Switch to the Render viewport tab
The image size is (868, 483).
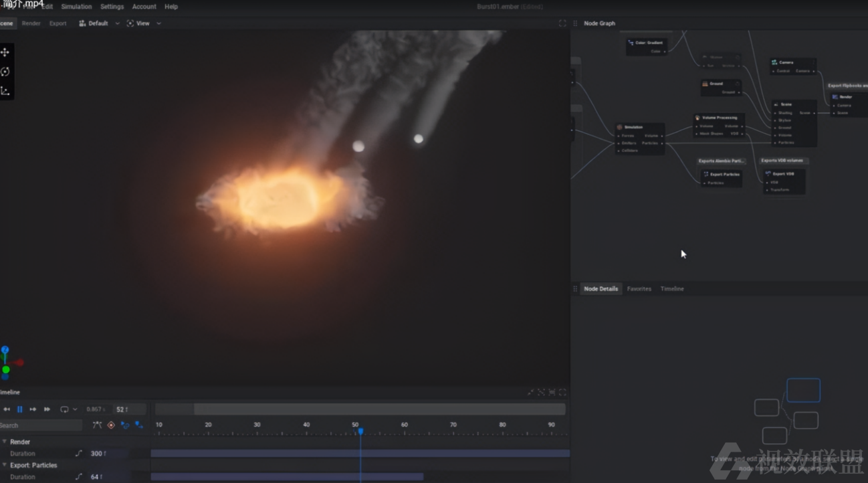tap(31, 23)
